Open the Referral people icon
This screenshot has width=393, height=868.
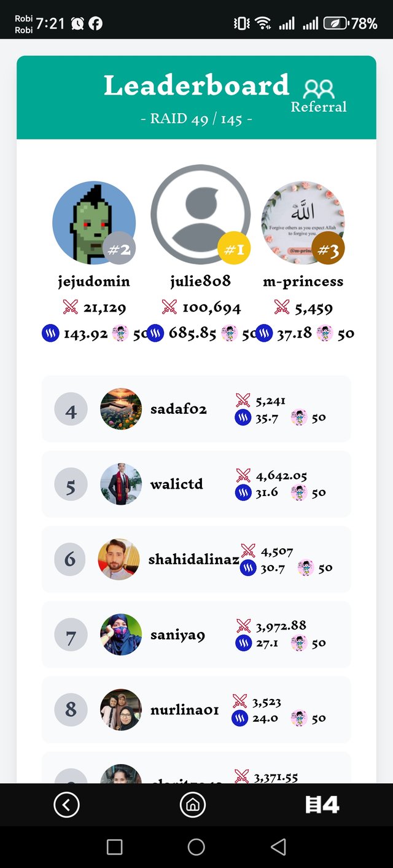click(x=319, y=90)
